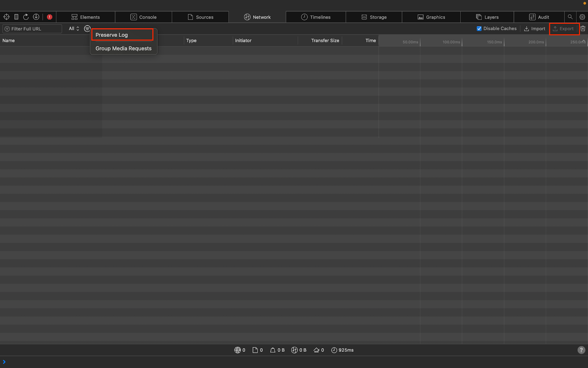Click the blue disclosure chevron at bottom-left
The height and width of the screenshot is (368, 588).
coord(3,361)
